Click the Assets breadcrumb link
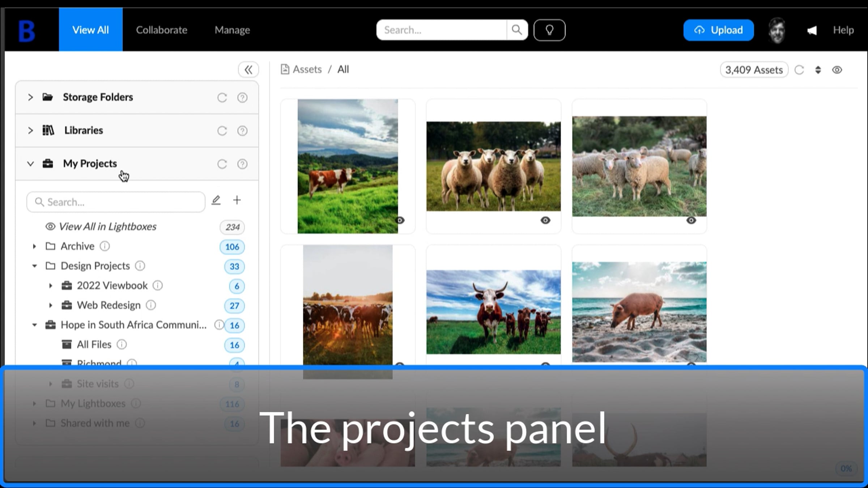This screenshot has width=868, height=488. 307,69
